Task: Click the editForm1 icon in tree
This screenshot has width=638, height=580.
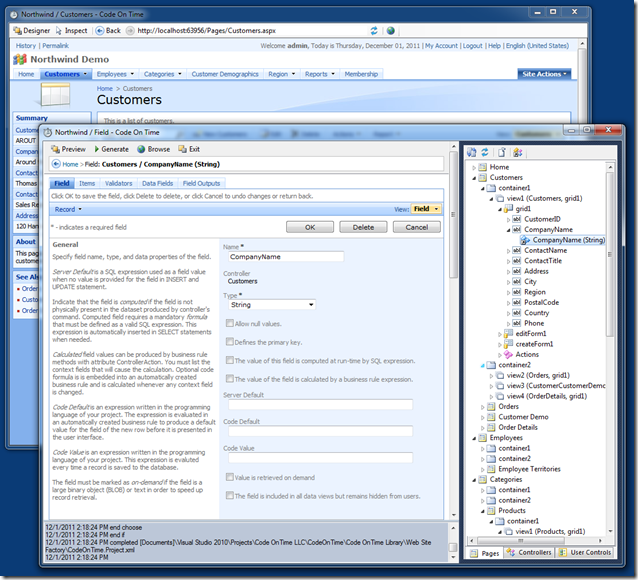Action: (x=508, y=334)
